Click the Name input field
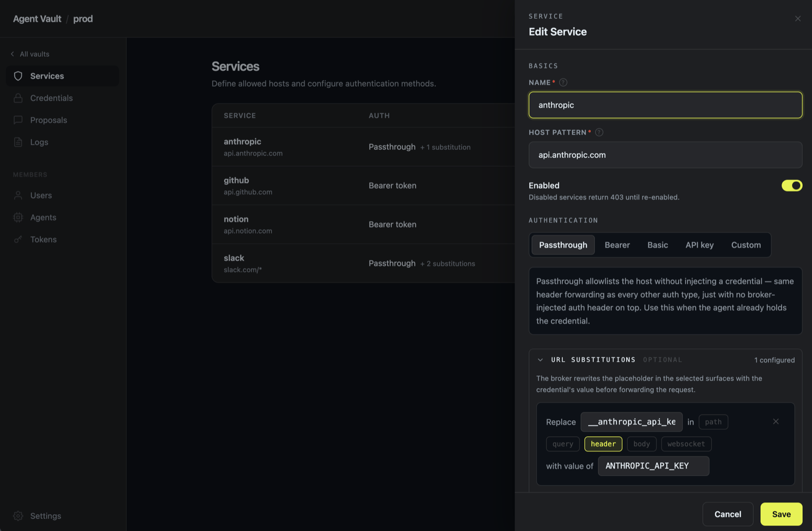Image resolution: width=812 pixels, height=531 pixels. (x=665, y=105)
